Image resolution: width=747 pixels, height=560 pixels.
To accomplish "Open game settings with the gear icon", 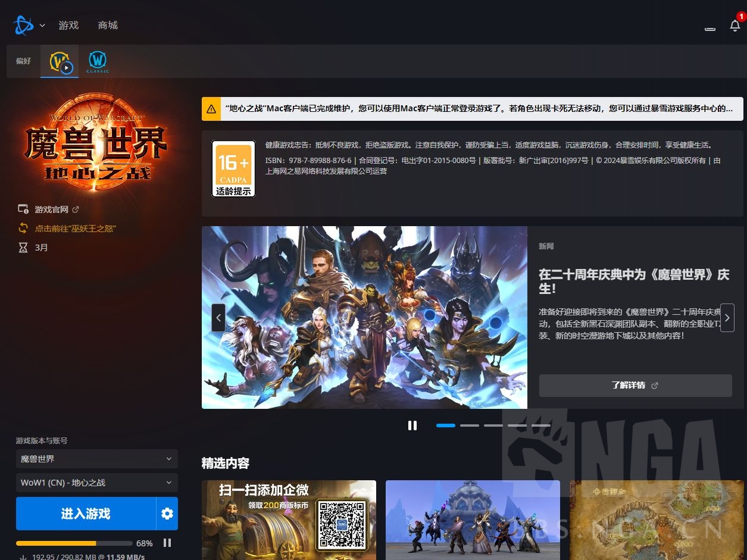I will point(167,513).
